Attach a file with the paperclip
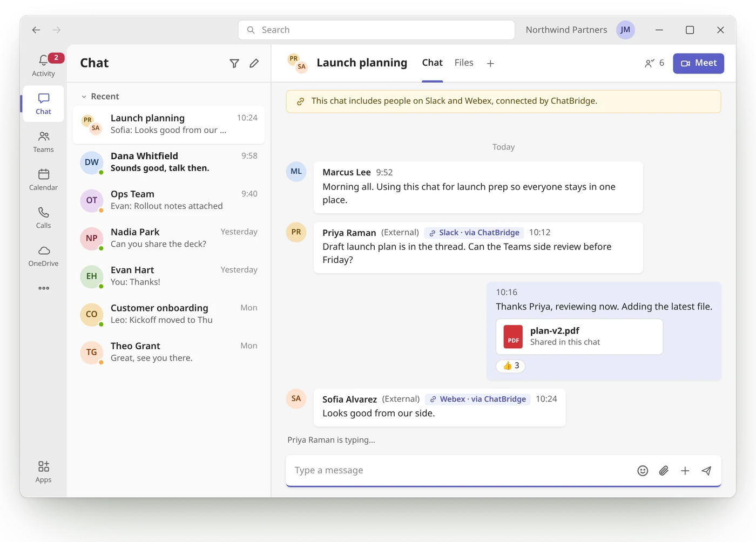 tap(664, 471)
